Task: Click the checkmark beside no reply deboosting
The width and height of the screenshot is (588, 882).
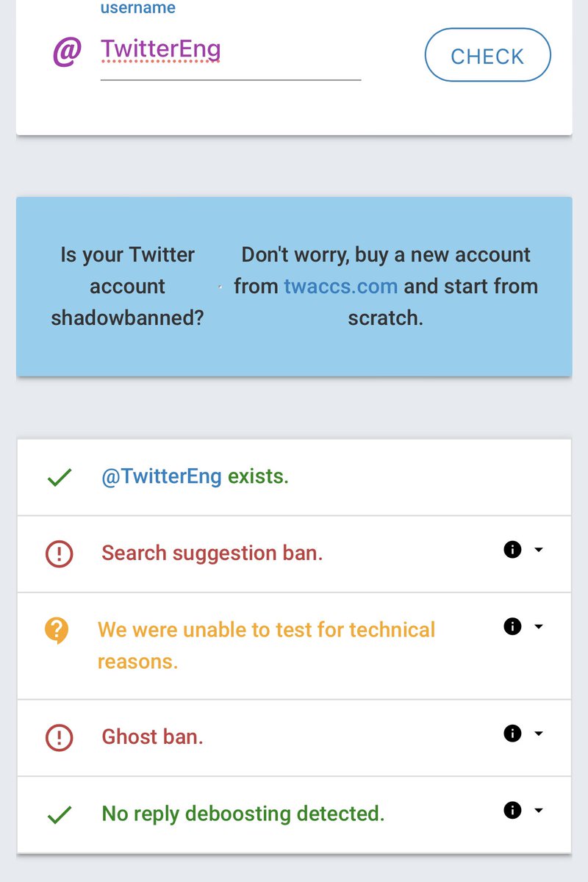Action: coord(59,814)
